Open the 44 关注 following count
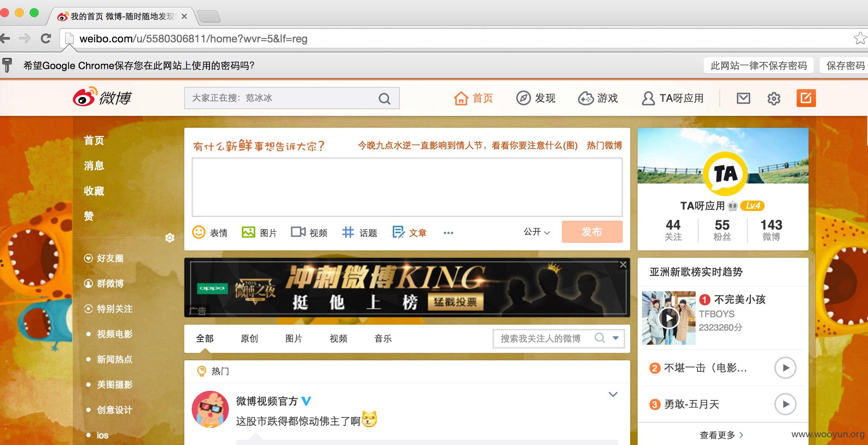868x445 pixels. click(x=673, y=230)
